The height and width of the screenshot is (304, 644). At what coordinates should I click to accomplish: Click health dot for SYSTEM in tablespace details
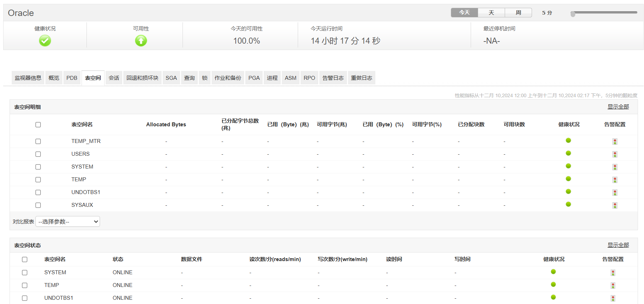569,166
